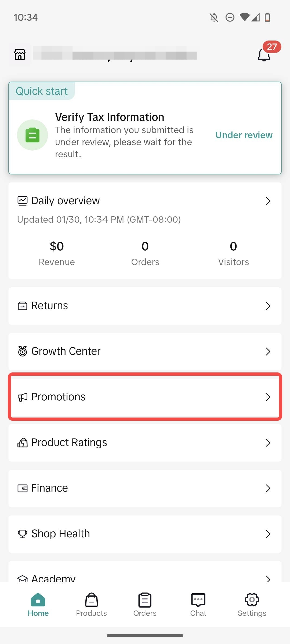Tap the Returns box icon
This screenshot has height=644, width=290.
23,306
